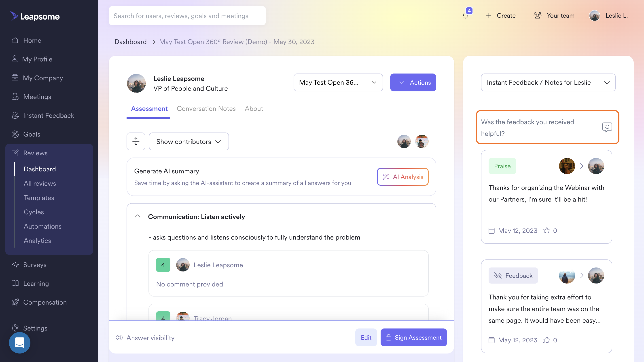644x362 pixels.
Task: Click 'No comment provided' text
Action: (189, 284)
